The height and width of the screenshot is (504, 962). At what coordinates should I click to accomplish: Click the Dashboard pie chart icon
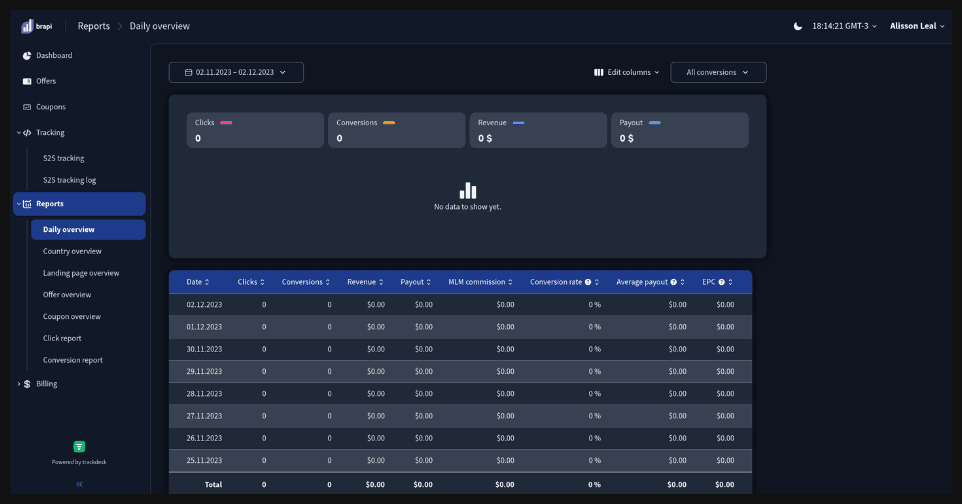coord(27,55)
